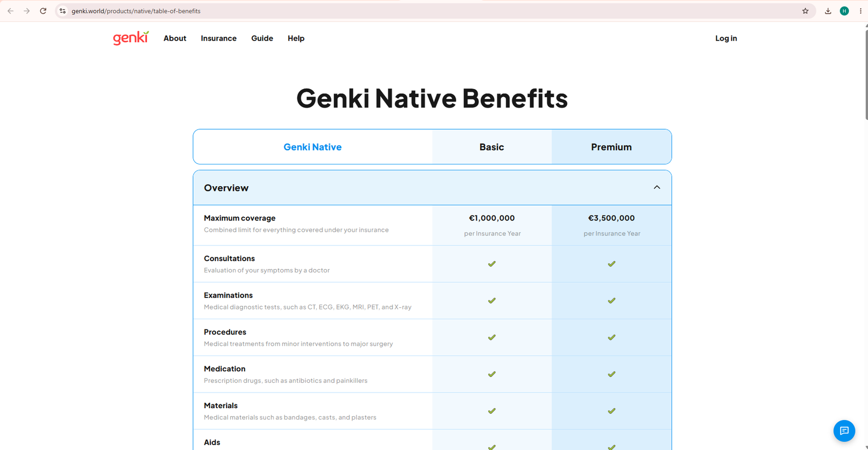Click Premium checkmark in Materials row
868x450 pixels.
click(x=611, y=411)
